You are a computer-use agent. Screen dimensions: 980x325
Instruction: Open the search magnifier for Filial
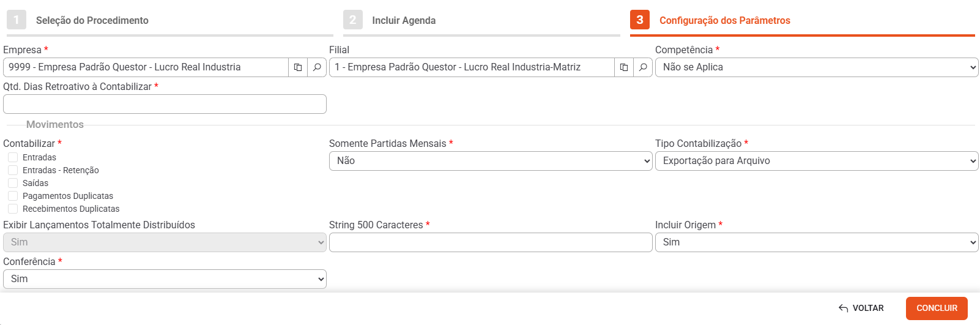click(643, 67)
